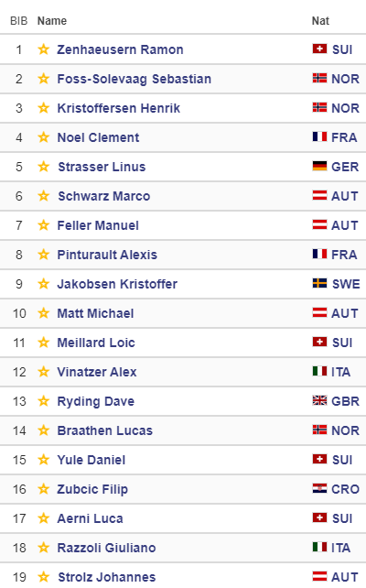The image size is (366, 588).
Task: Open Schwarz Marco athlete link
Action: coord(104,196)
